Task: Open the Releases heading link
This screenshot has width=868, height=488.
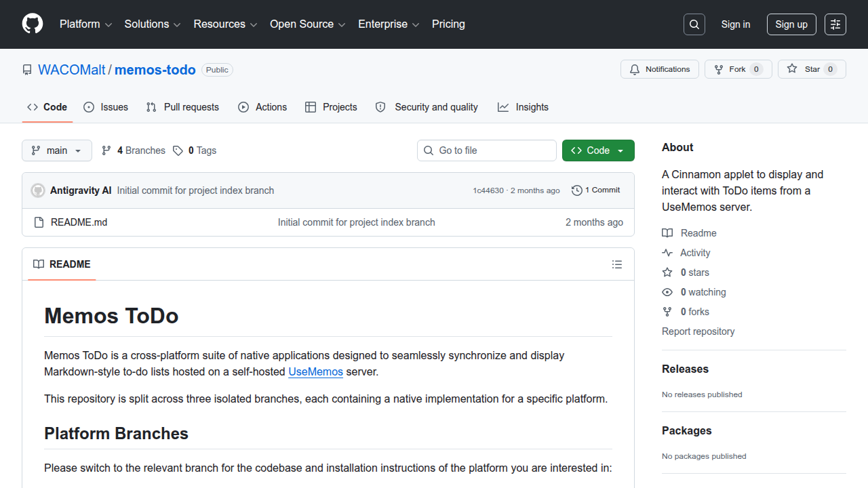Action: point(685,369)
